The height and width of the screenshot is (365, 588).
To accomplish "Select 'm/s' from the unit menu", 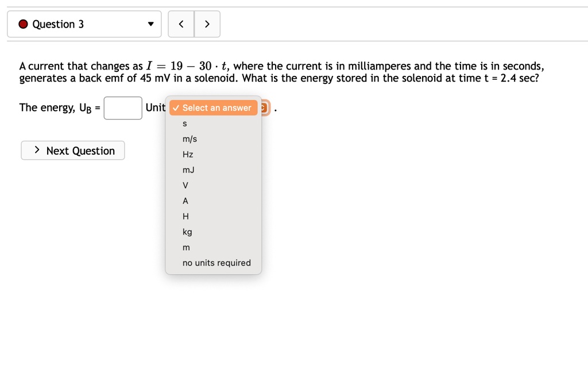I will coord(189,139).
